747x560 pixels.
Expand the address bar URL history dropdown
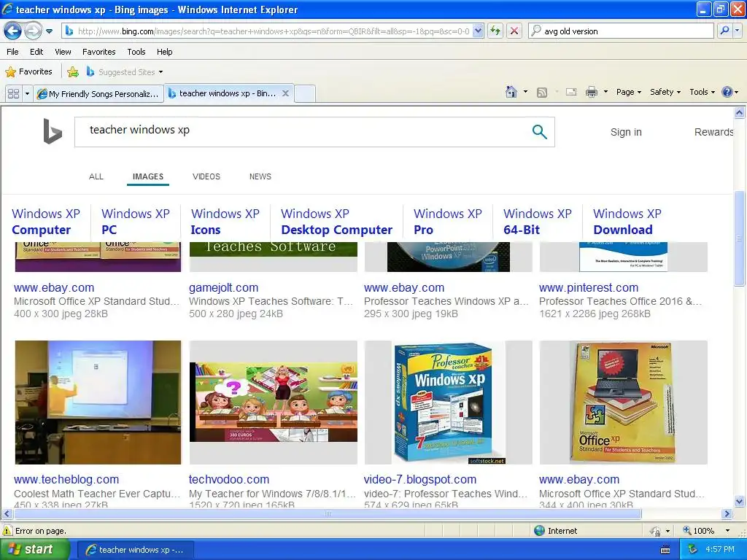pyautogui.click(x=478, y=31)
